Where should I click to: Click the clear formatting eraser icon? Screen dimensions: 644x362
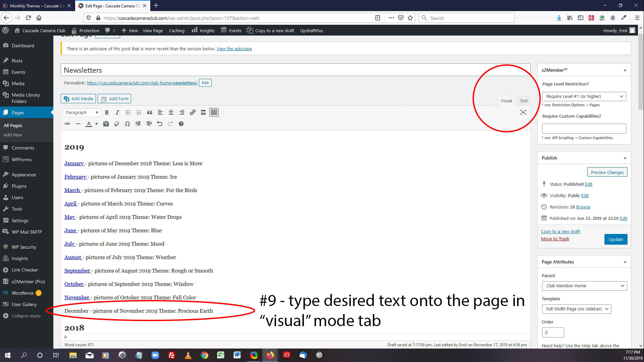click(117, 124)
